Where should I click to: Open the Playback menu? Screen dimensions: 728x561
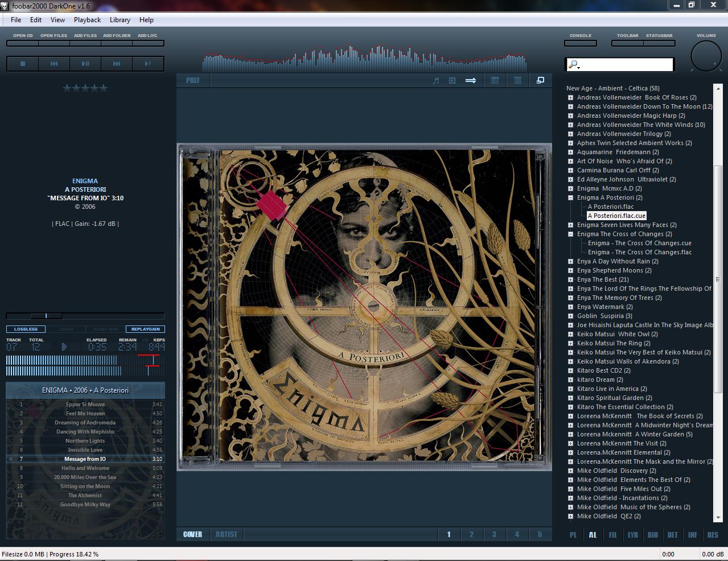[x=87, y=20]
